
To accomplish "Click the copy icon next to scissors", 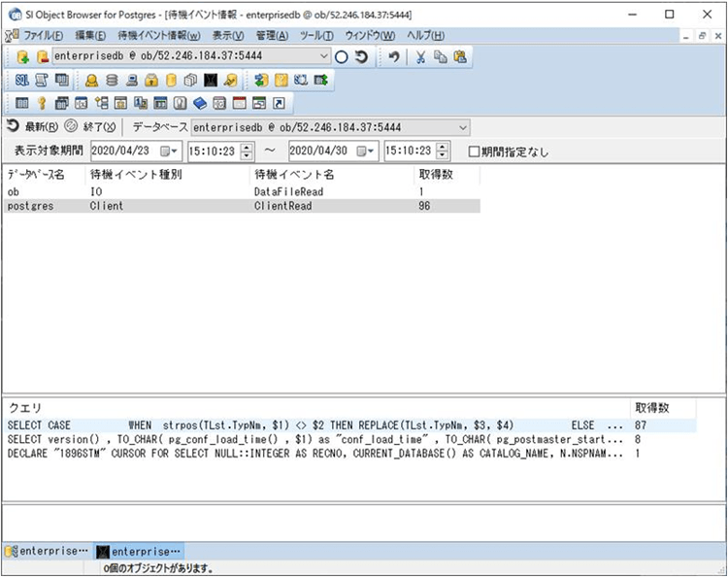I will pyautogui.click(x=441, y=57).
